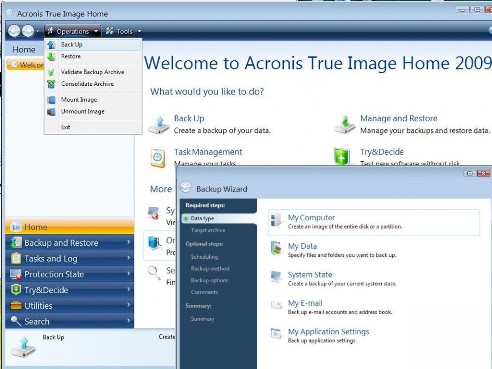The height and width of the screenshot is (369, 492).
Task: Click the Mount Image disk icon
Action: 51,100
